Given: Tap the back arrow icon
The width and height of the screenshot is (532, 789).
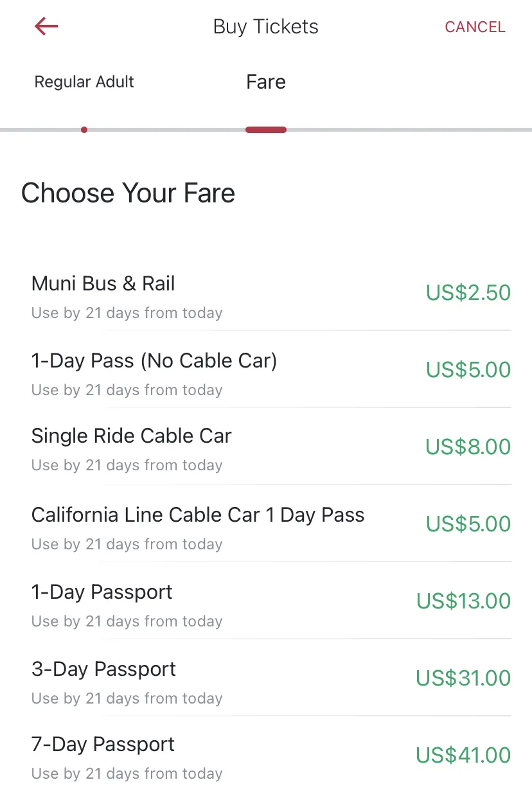Looking at the screenshot, I should [x=46, y=26].
